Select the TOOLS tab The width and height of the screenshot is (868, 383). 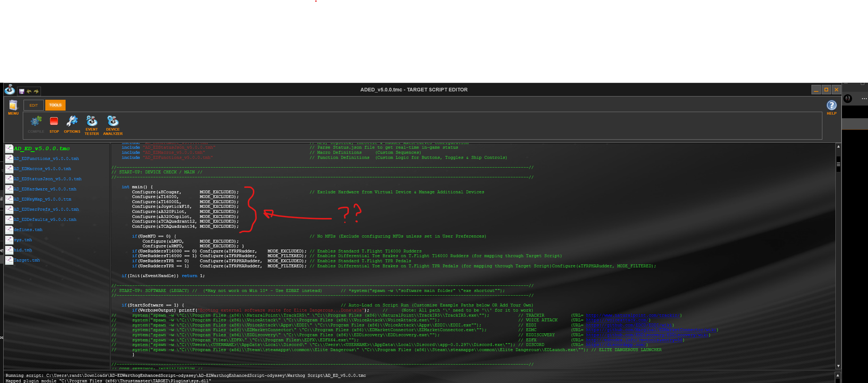pos(55,105)
